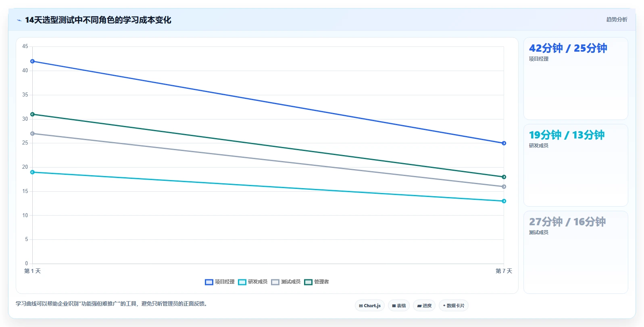The width and height of the screenshot is (644, 327).
Task: Click the 研发成员 data point on day 1
Action: [32, 172]
